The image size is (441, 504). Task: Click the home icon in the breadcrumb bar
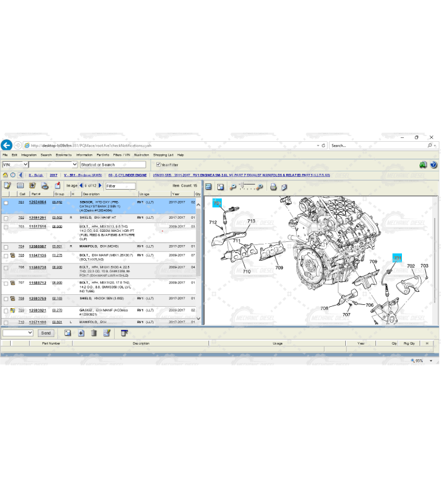pos(6,175)
